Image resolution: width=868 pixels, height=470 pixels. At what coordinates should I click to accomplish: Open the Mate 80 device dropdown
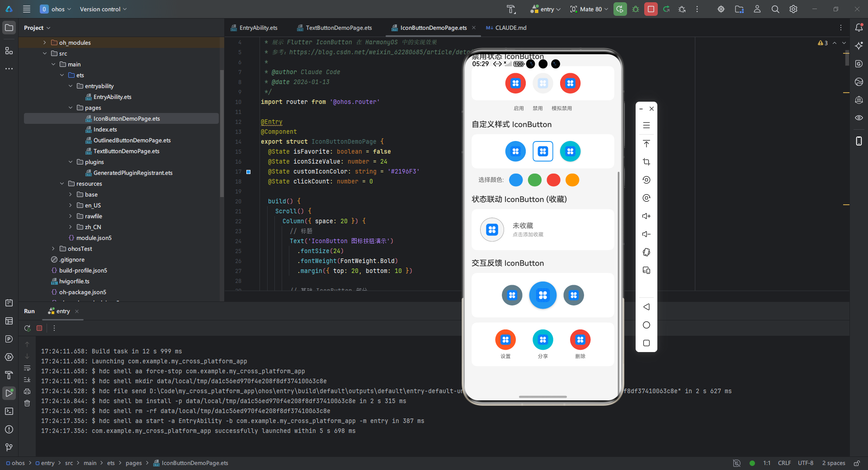click(590, 9)
